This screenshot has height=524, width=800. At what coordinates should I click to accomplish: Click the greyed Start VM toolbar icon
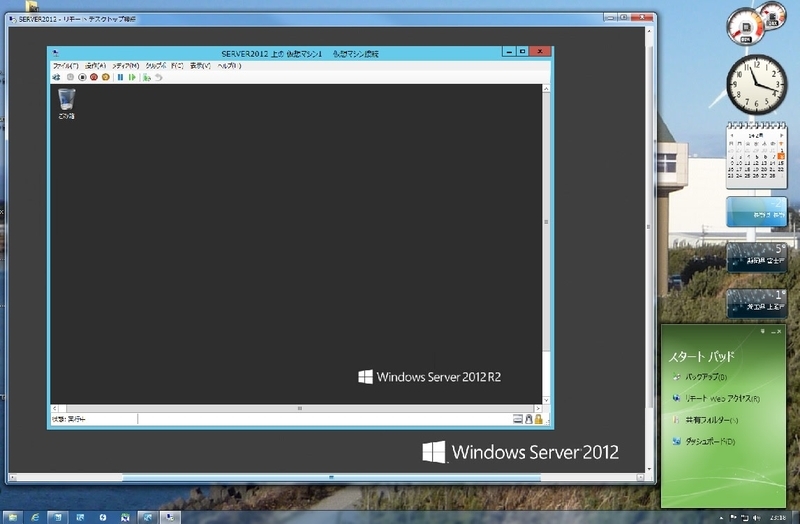pyautogui.click(x=70, y=77)
